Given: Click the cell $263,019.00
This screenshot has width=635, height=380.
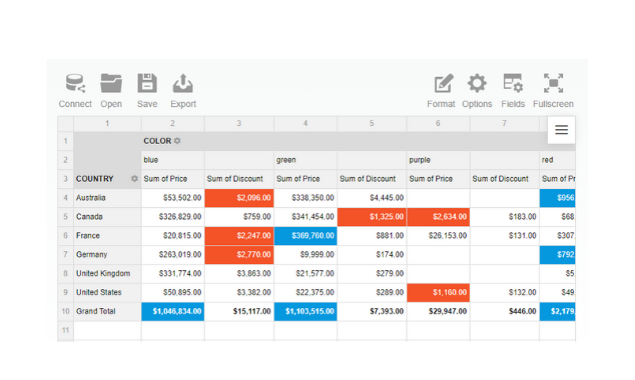Looking at the screenshot, I should 173,254.
